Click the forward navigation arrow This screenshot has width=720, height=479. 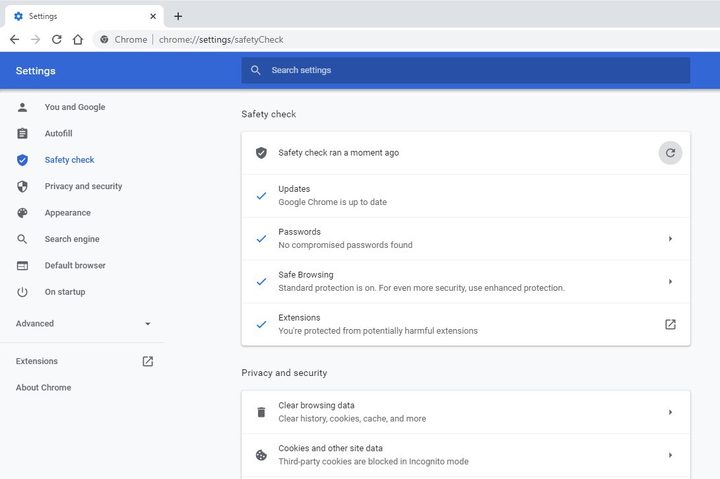35,39
